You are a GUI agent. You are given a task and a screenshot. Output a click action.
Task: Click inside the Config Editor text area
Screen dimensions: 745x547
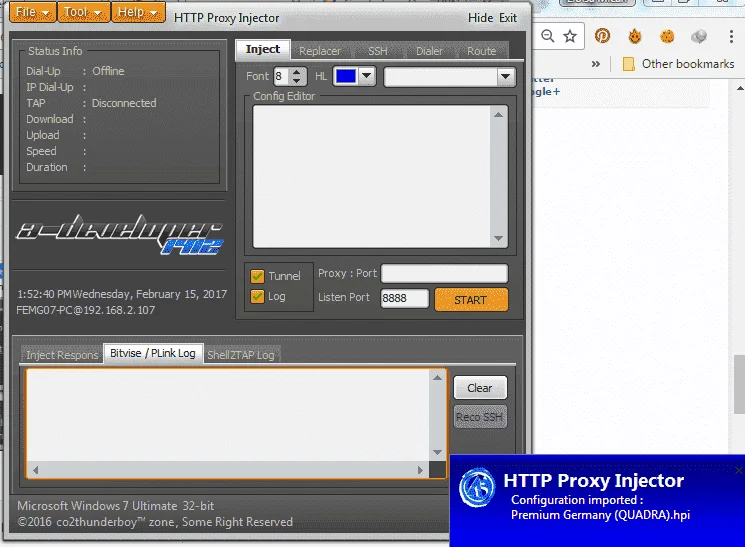[x=372, y=176]
